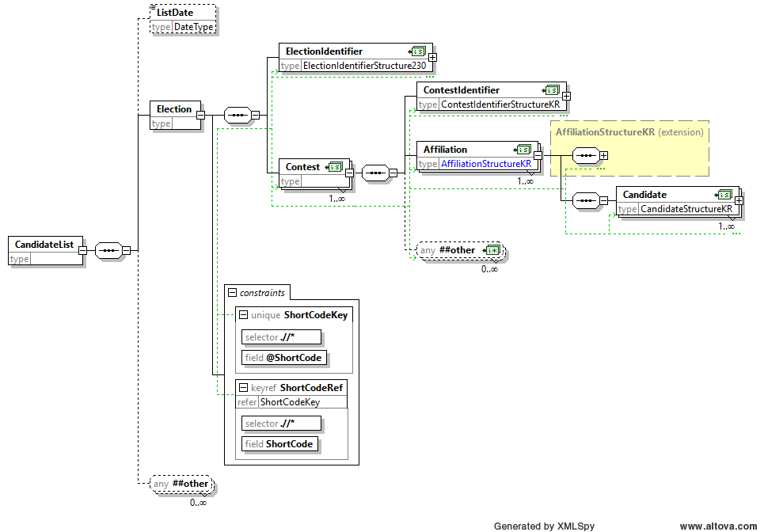This screenshot has width=764, height=532.
Task: Click the AffiliationStructureKR type link
Action: coord(486,164)
